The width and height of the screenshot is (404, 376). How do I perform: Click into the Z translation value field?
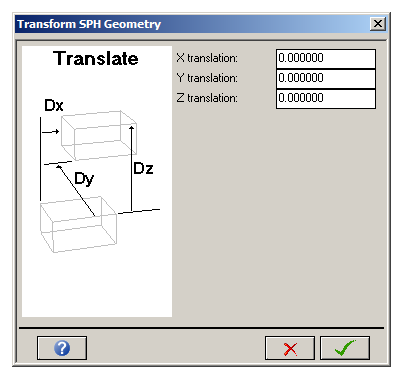click(x=326, y=99)
